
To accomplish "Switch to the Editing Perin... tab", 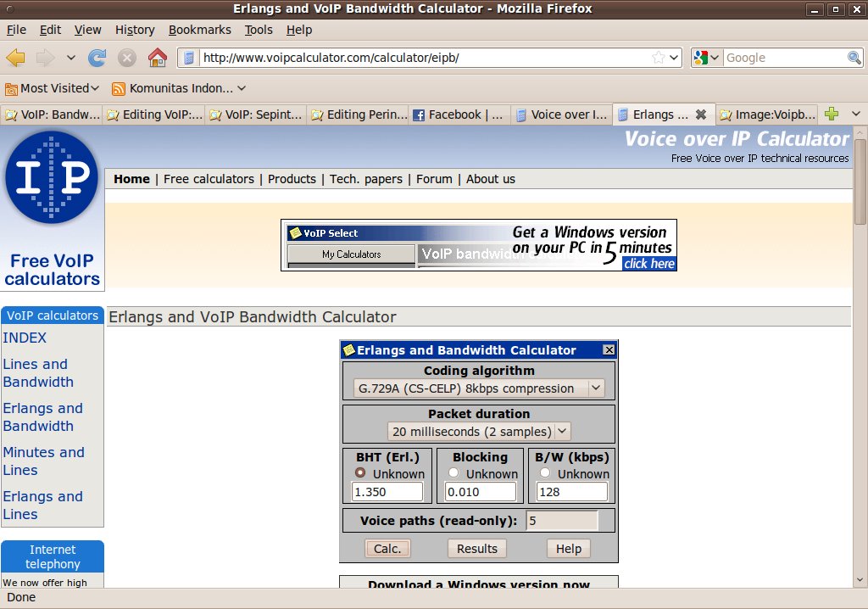I will pos(359,115).
